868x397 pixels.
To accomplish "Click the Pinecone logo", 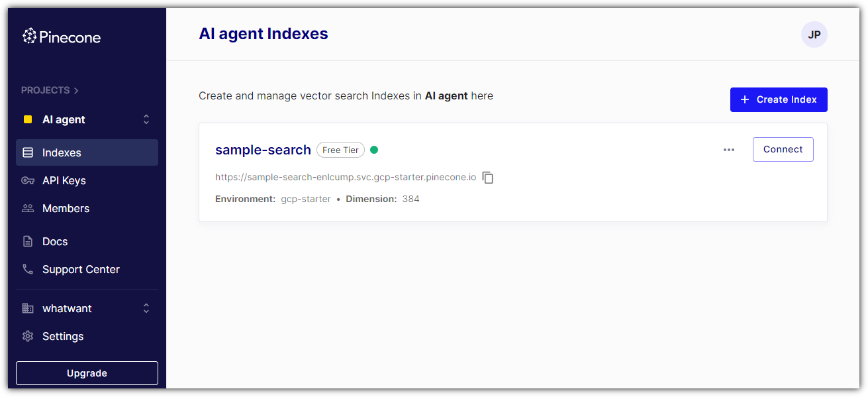I will (62, 36).
